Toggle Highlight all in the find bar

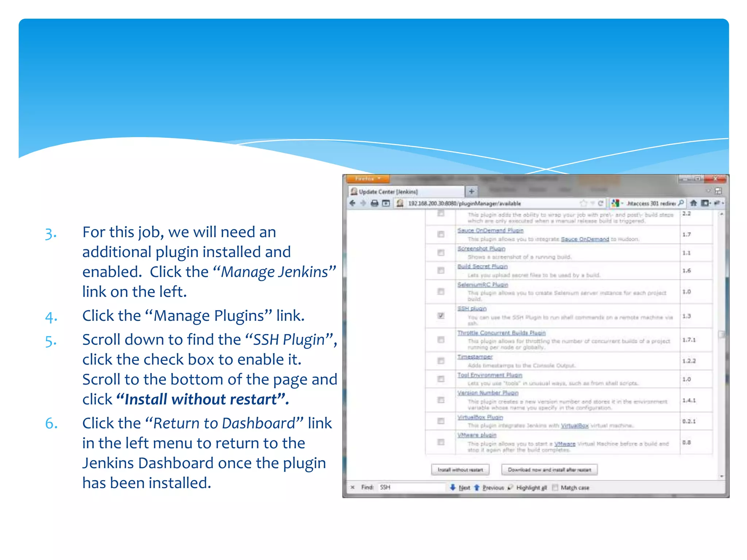(x=527, y=487)
